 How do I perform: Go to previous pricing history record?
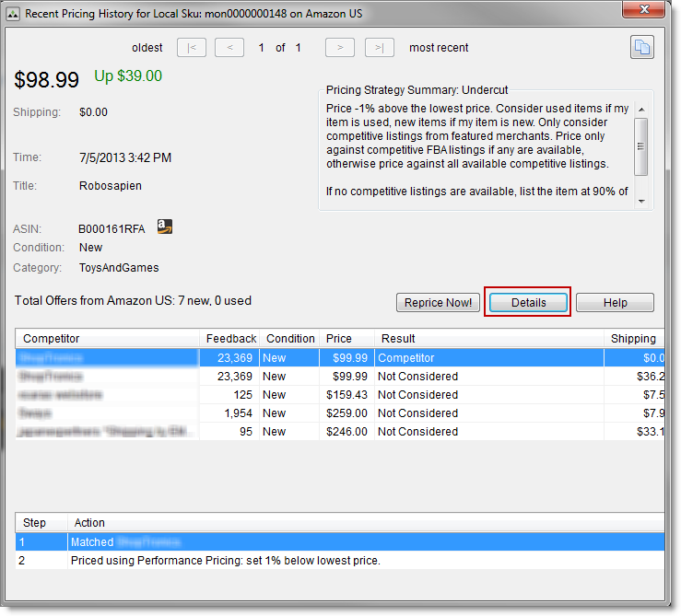pos(229,48)
